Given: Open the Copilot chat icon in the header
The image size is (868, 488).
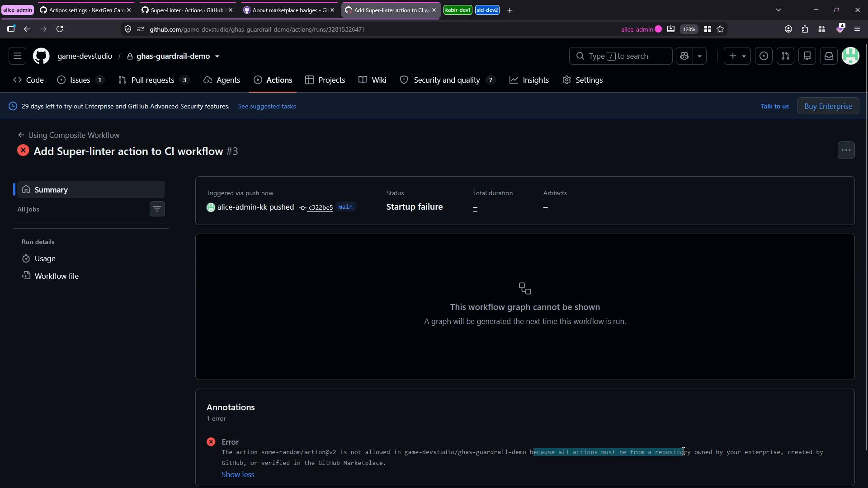Looking at the screenshot, I should (x=684, y=56).
